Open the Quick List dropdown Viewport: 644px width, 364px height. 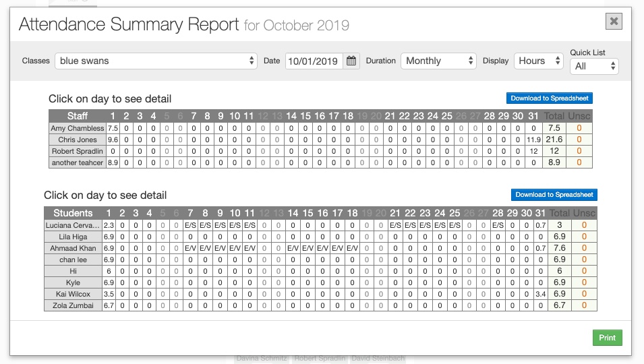[594, 66]
